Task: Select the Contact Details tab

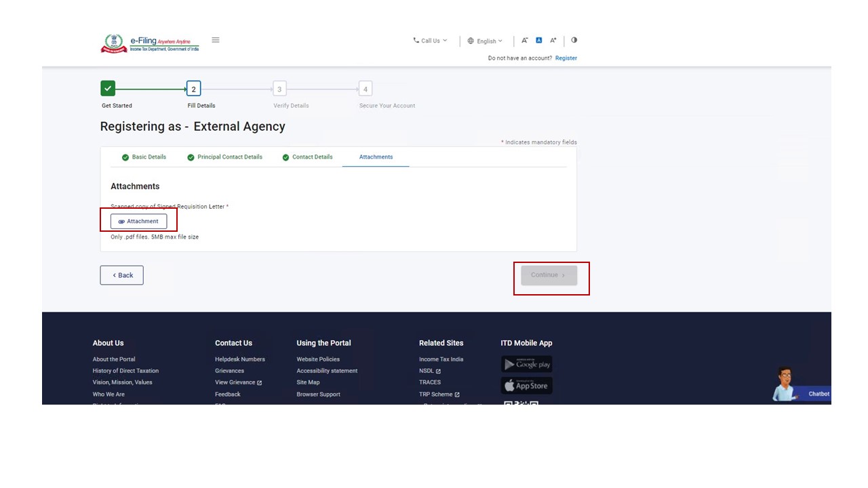Action: click(x=307, y=157)
